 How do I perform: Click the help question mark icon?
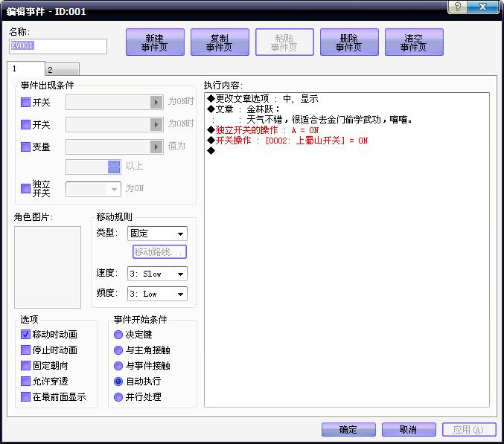click(458, 7)
